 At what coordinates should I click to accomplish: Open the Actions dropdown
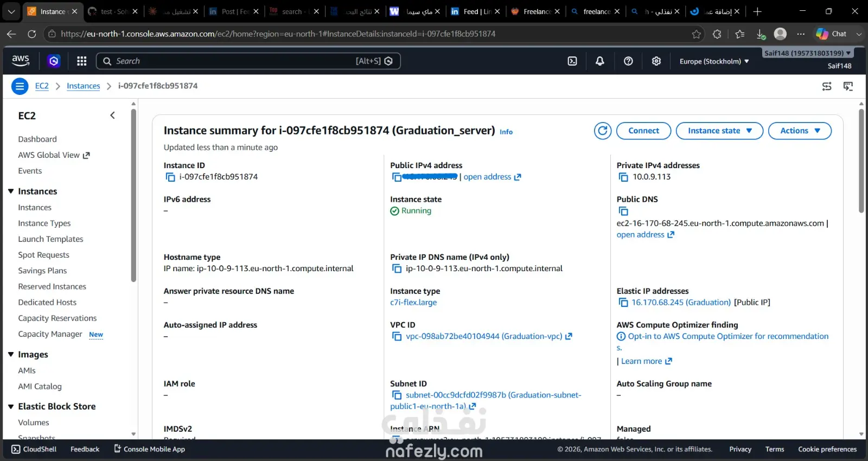point(800,131)
